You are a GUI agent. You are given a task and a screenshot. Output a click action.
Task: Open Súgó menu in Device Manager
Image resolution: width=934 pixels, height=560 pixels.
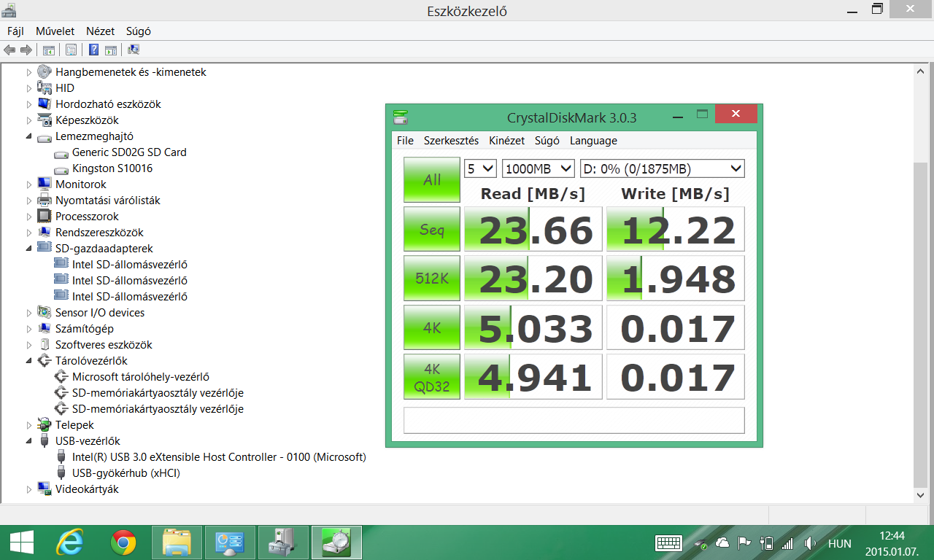pyautogui.click(x=139, y=31)
